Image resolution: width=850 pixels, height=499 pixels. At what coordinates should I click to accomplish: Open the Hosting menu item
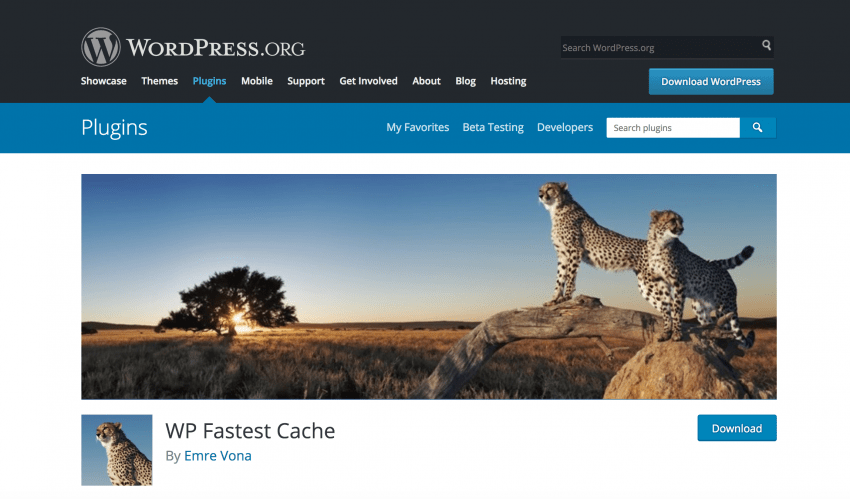coord(508,81)
